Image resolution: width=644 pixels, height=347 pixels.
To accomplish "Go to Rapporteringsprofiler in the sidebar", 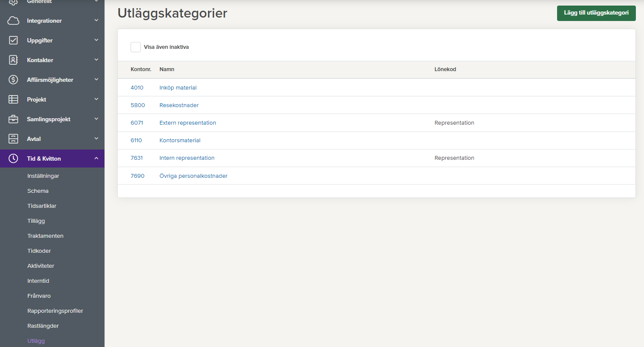I will click(x=55, y=311).
